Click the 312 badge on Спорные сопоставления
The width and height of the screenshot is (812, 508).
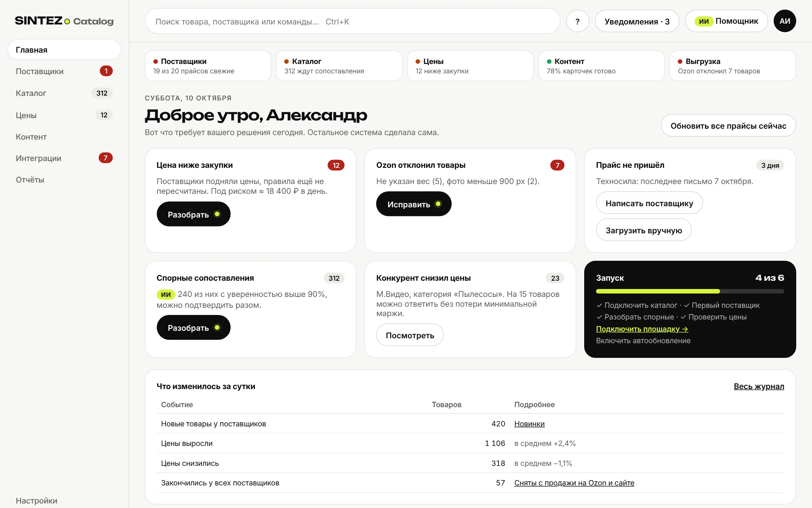click(334, 278)
